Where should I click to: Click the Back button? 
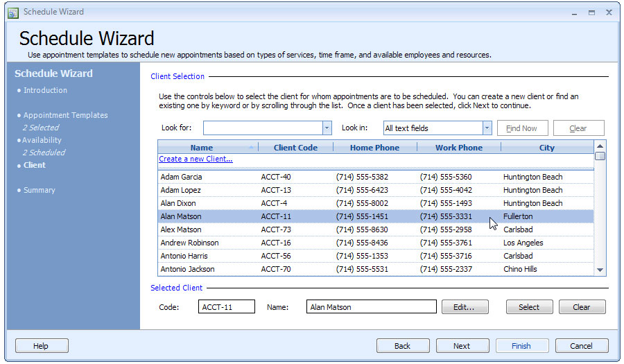[x=403, y=346]
